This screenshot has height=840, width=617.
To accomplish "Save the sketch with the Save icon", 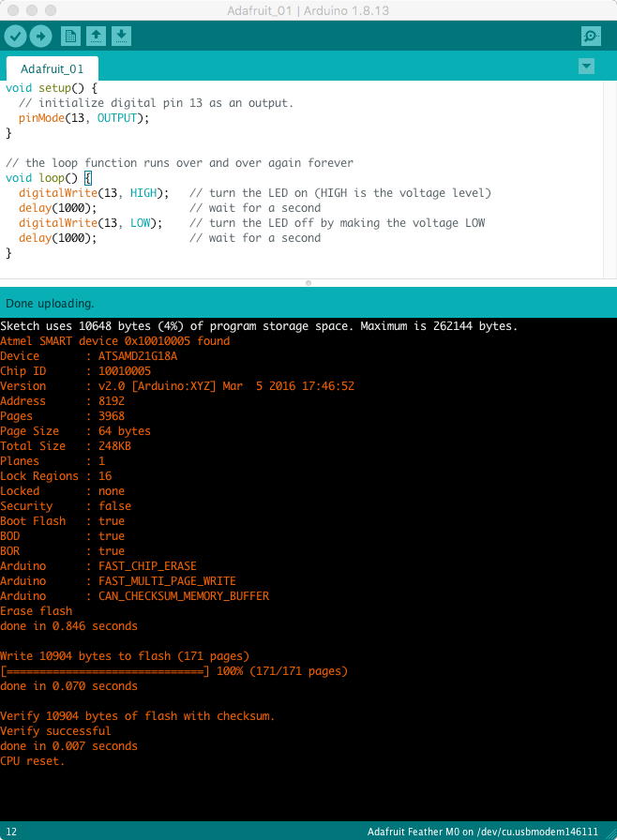I will (122, 37).
